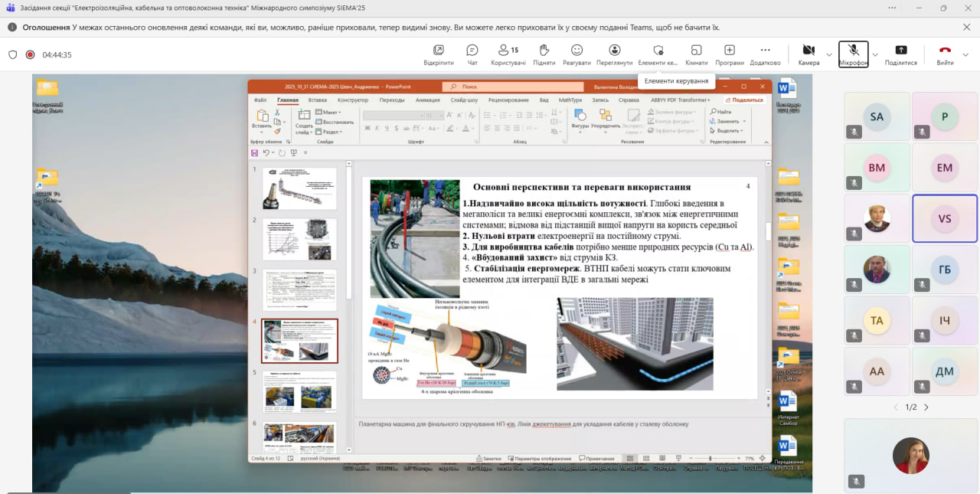Screen dimensions: 980x494
Task: Click the PowerPoint zoom slider
Action: 710,458
